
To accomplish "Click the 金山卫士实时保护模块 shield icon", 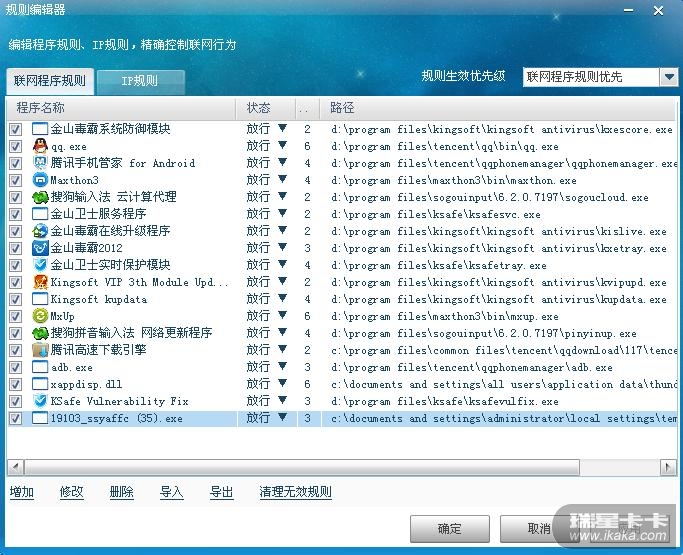I will point(40,265).
